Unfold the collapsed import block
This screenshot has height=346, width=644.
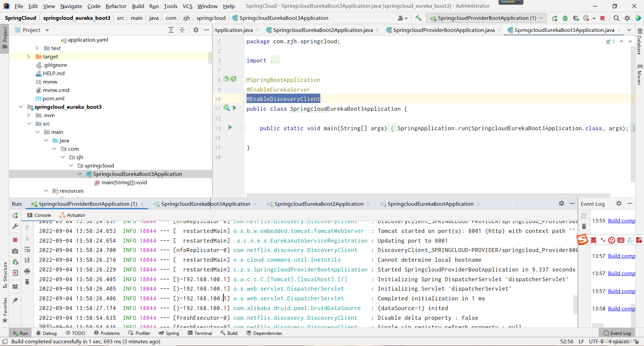(244, 61)
